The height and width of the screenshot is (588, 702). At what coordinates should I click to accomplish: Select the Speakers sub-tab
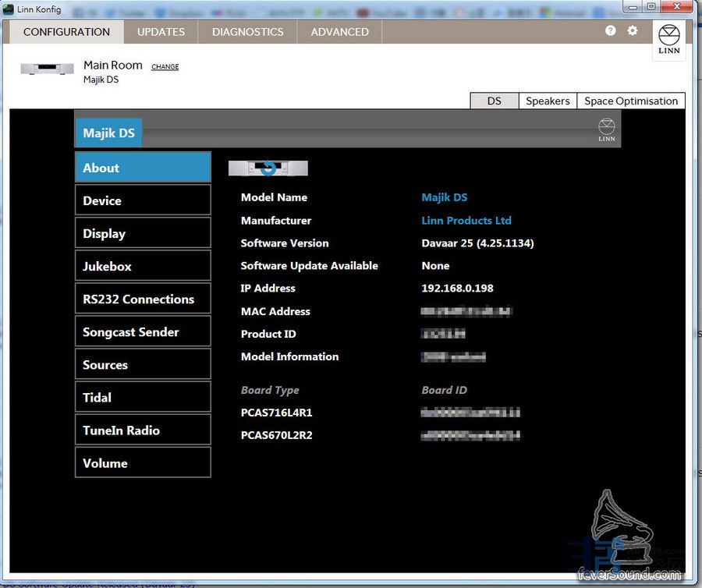[547, 101]
